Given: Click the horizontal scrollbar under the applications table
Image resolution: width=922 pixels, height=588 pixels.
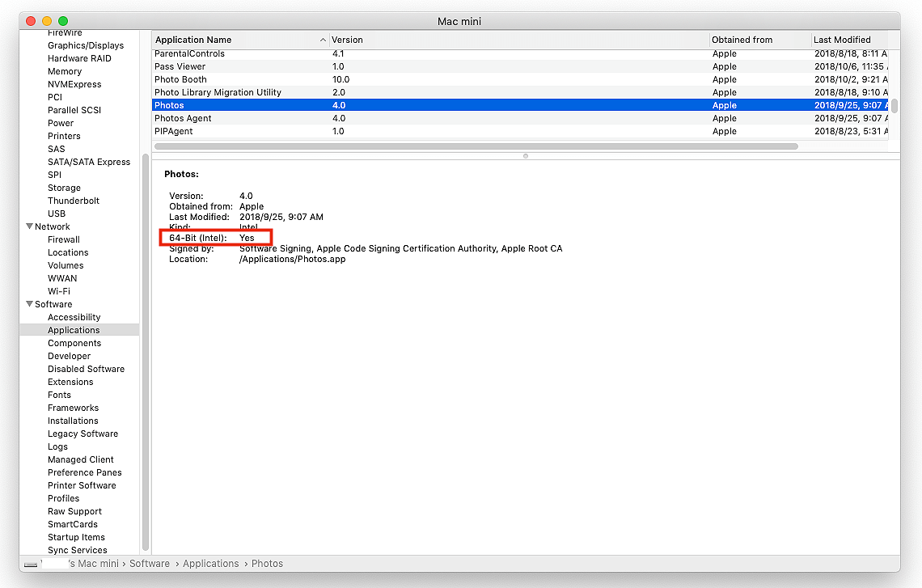Looking at the screenshot, I should (x=476, y=146).
